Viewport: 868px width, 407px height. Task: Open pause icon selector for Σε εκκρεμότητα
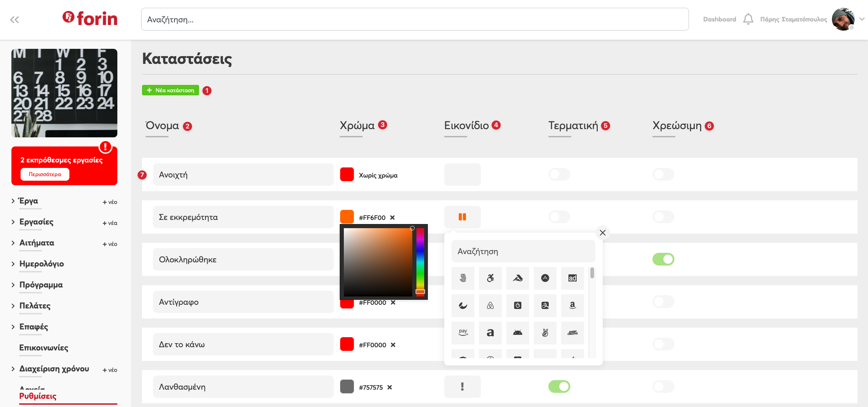click(462, 217)
